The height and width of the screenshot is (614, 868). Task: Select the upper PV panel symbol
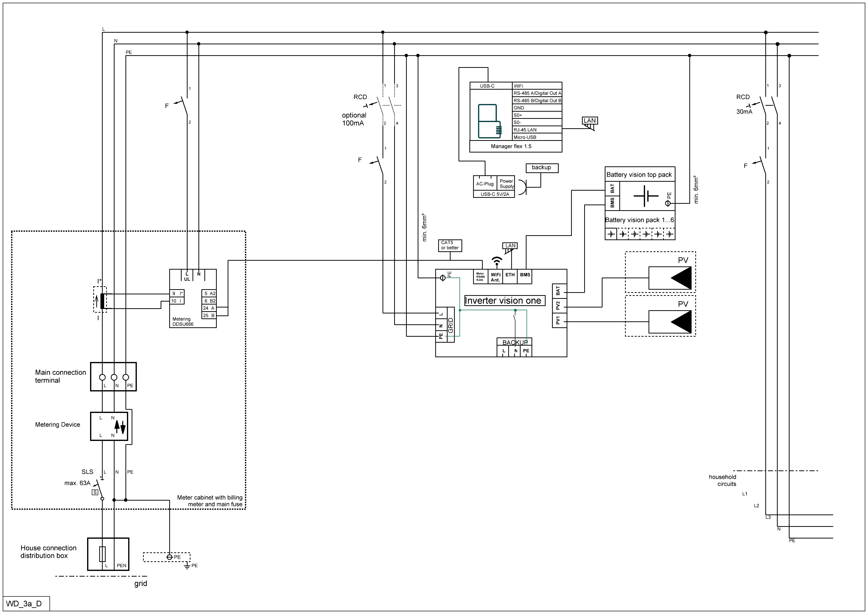(670, 278)
